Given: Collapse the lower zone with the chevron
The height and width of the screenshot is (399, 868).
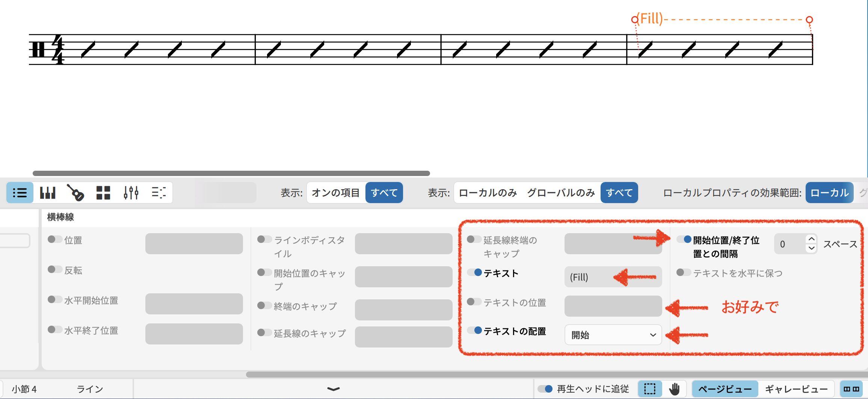Looking at the screenshot, I should (x=333, y=389).
